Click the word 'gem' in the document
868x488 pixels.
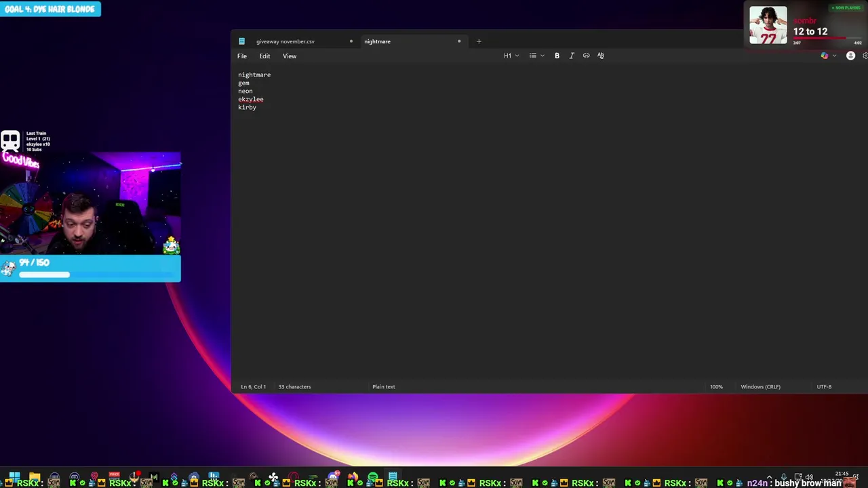[243, 83]
